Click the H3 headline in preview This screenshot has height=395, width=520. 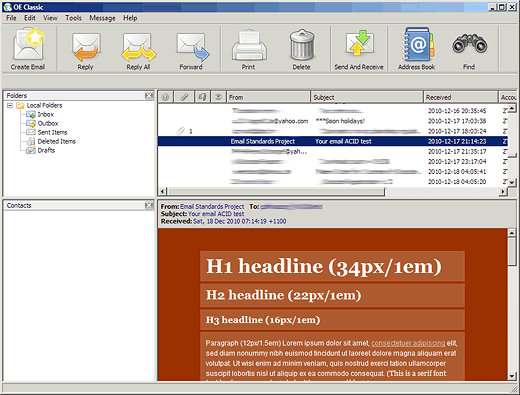click(x=263, y=320)
